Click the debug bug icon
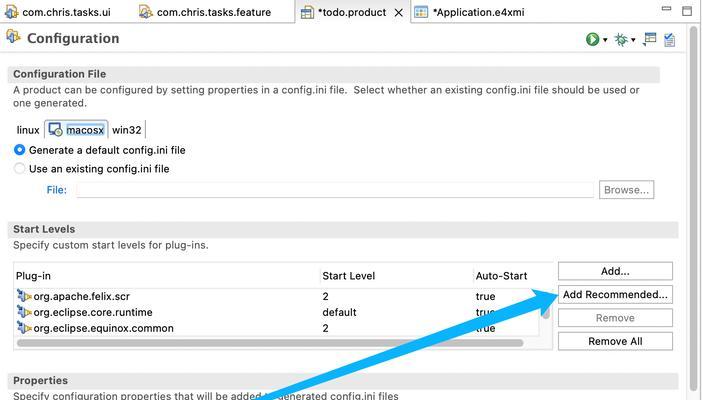This screenshot has width=702, height=400. [621, 39]
